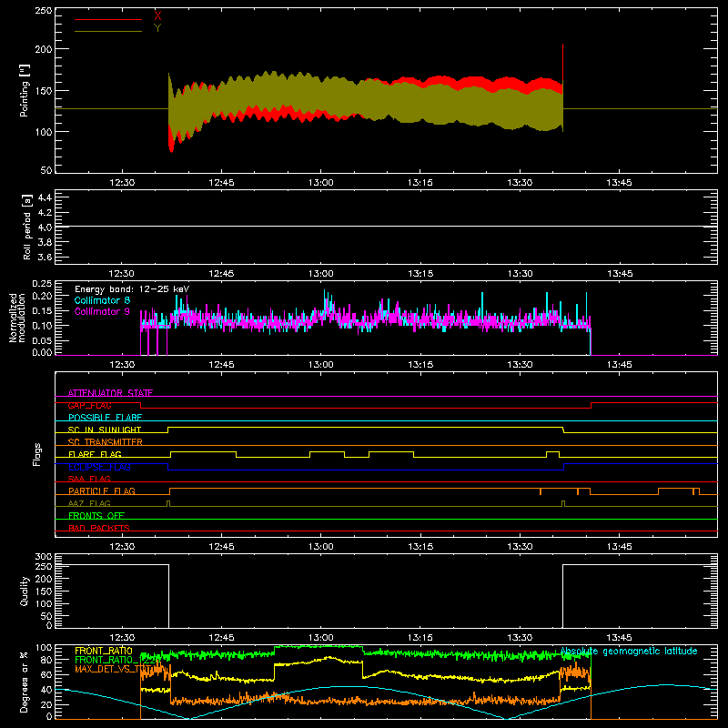Click the Normalized modulation axis title
The image size is (728, 728).
click(17, 318)
